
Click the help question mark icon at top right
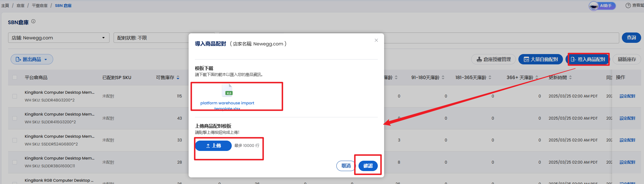point(628,5)
